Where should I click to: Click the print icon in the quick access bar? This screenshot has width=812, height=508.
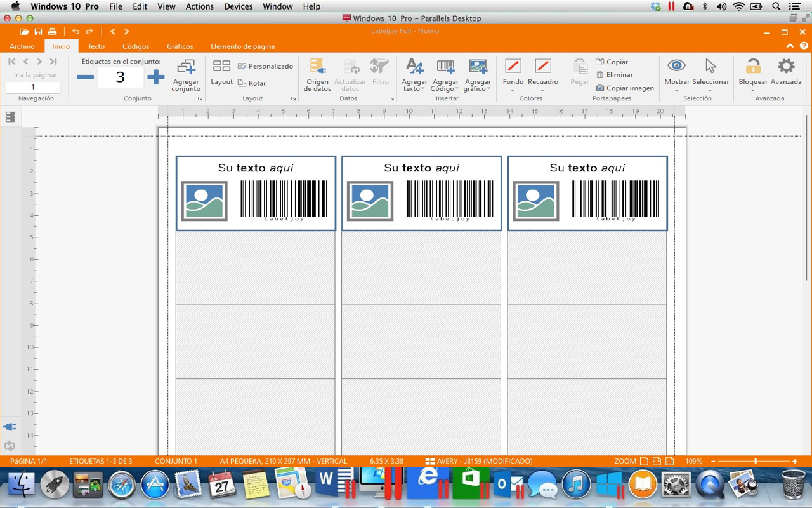tap(53, 32)
